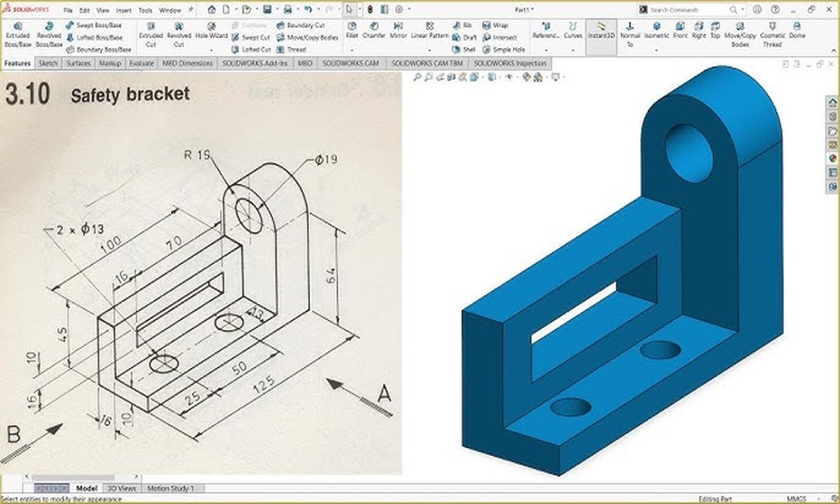The image size is (840, 504).
Task: Select the Thread feature tool
Action: (291, 50)
